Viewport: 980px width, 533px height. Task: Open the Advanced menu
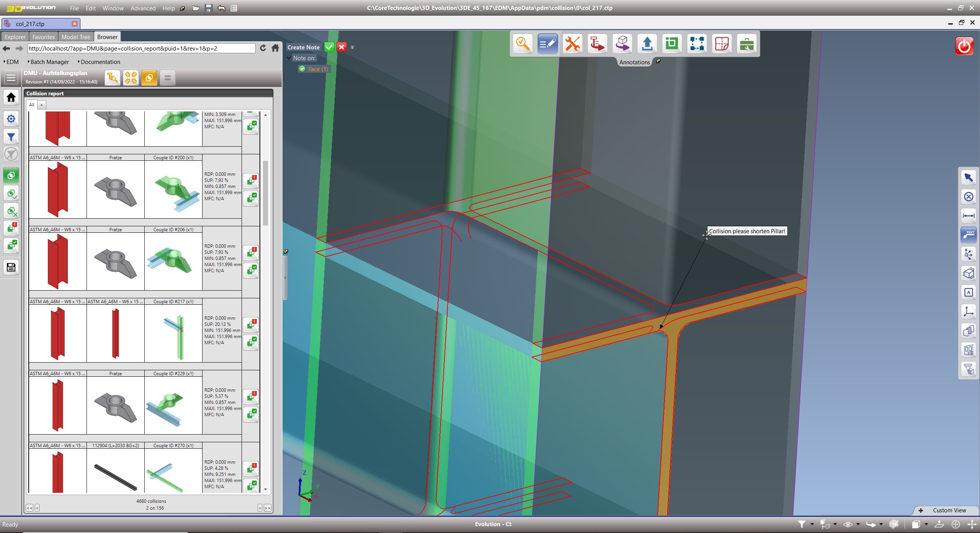pos(142,8)
